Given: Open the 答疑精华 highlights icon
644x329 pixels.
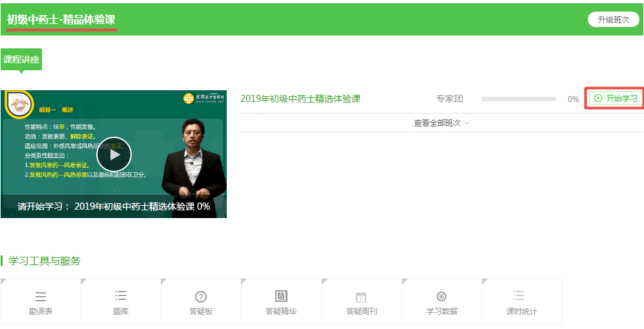Looking at the screenshot, I should coord(281,296).
